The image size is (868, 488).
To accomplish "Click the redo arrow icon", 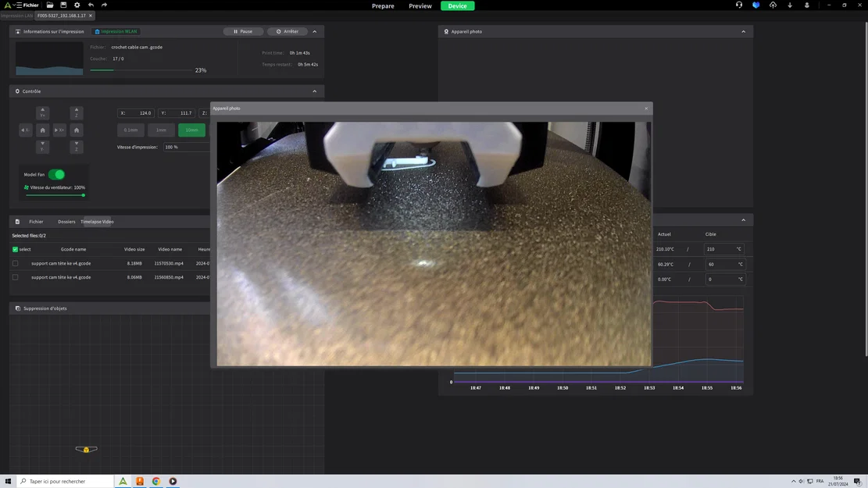I will [x=105, y=5].
